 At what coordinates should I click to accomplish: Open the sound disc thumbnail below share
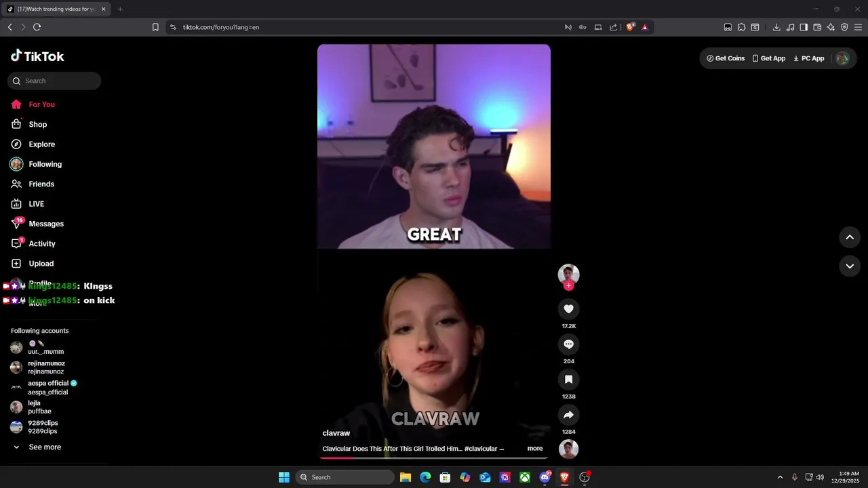pos(568,449)
